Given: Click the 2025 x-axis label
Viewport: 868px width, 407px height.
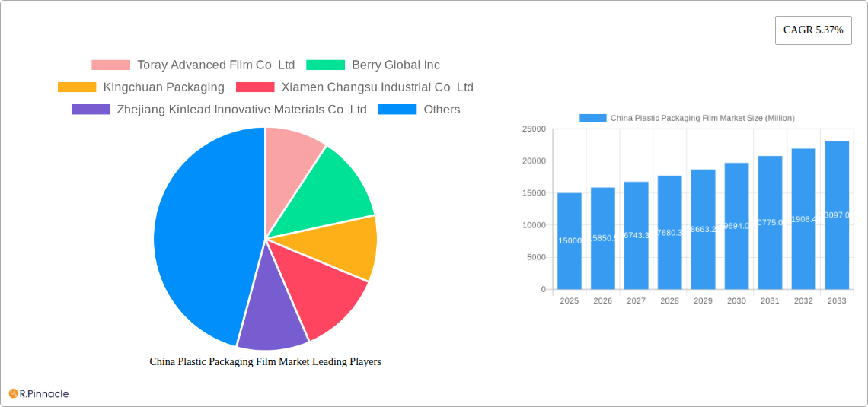Looking at the screenshot, I should click(569, 300).
